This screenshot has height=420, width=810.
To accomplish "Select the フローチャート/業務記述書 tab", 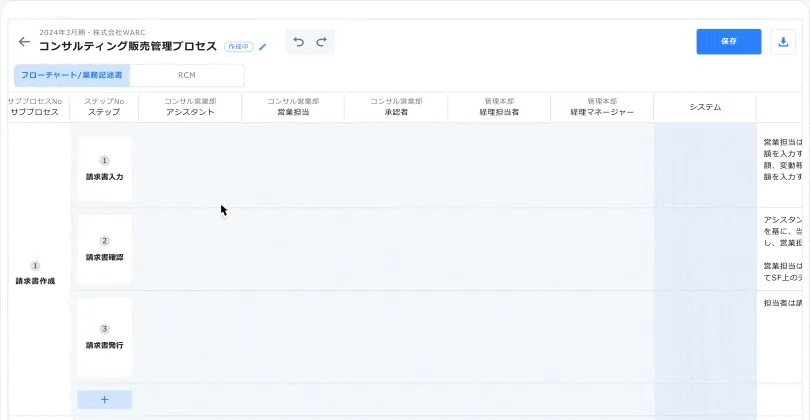I will tap(73, 75).
